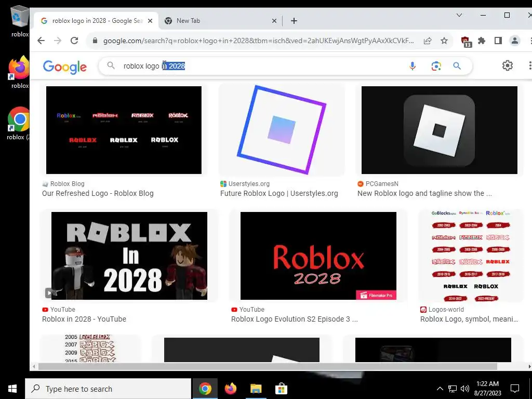Open the clock showing 1:22 AM
532x399 pixels.
487,389
